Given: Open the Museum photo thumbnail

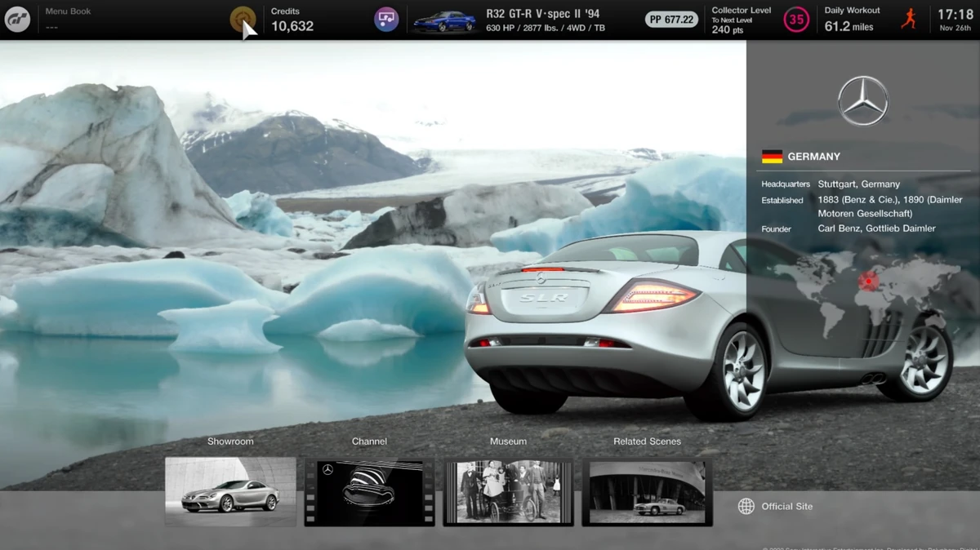Looking at the screenshot, I should click(x=508, y=492).
